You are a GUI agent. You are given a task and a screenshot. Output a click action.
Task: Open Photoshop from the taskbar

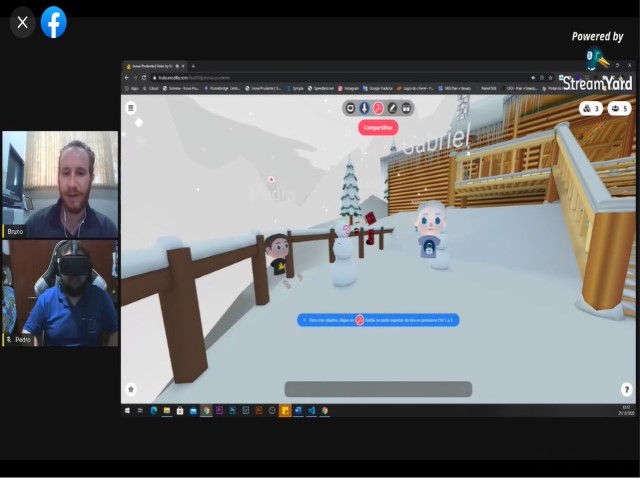[x=233, y=411]
